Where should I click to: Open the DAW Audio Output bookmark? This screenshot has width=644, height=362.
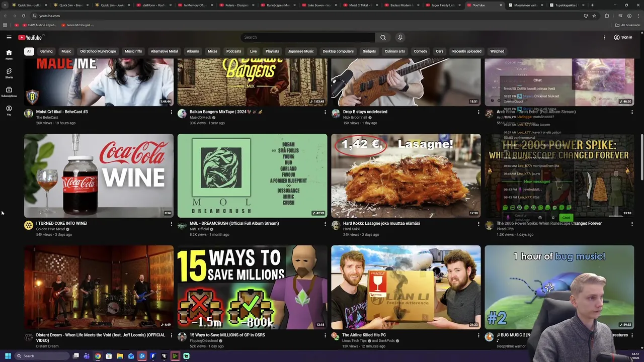(39, 25)
